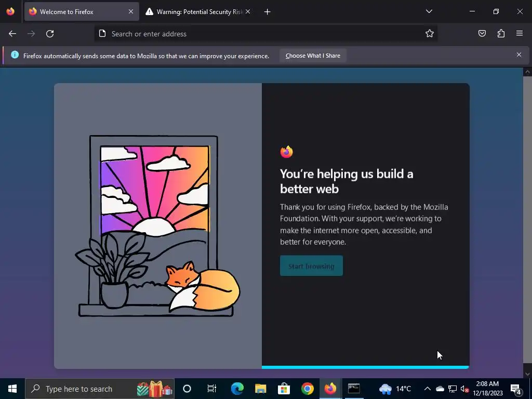
Task: Show hidden system tray icons
Action: (428, 389)
